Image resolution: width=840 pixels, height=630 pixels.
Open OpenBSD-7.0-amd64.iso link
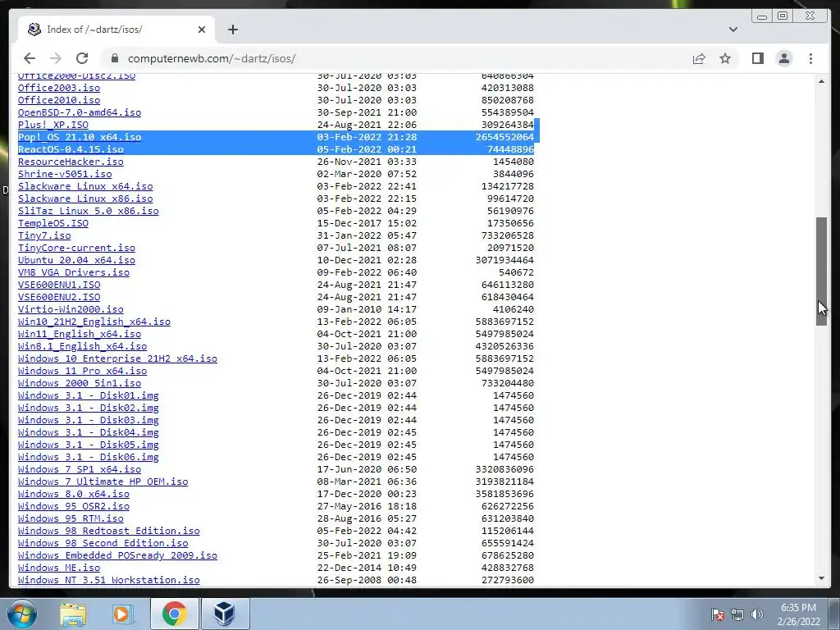[x=80, y=112]
